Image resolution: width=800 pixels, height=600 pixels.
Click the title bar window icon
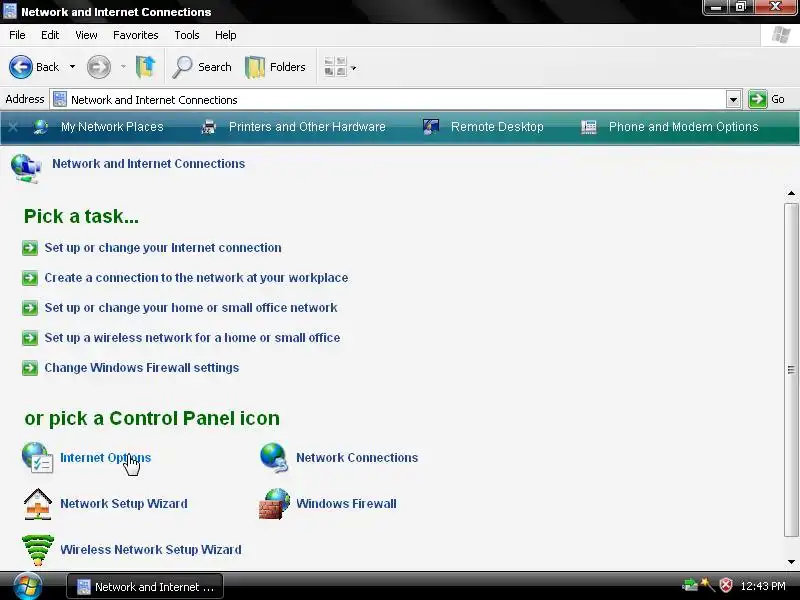(10, 11)
